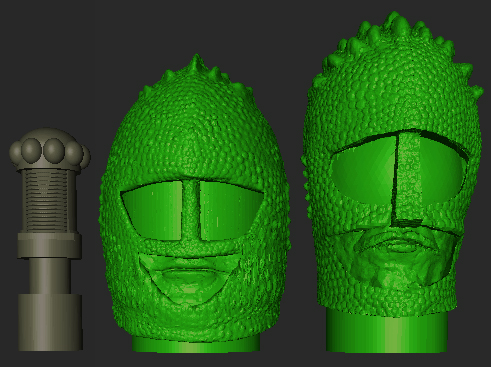Click the center sphere on the gray stand's cap

tap(53, 150)
